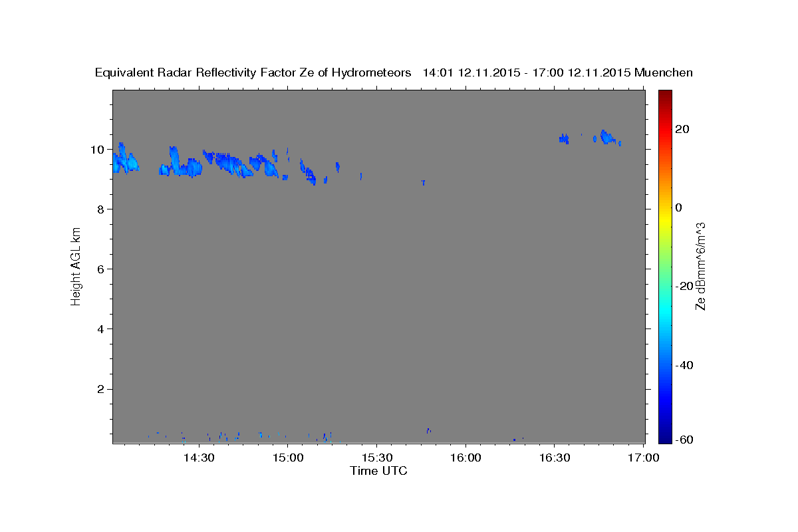
Task: Click the colorbar label 0
Action: pyautogui.click(x=679, y=207)
